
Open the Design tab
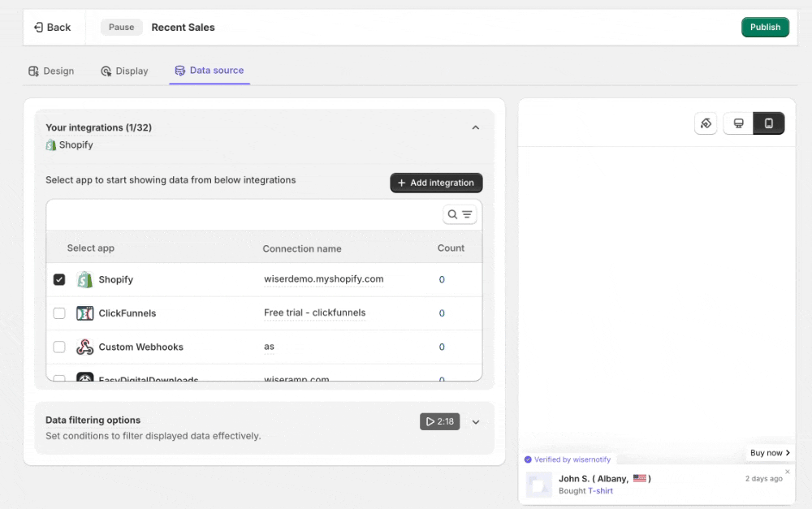(x=51, y=71)
